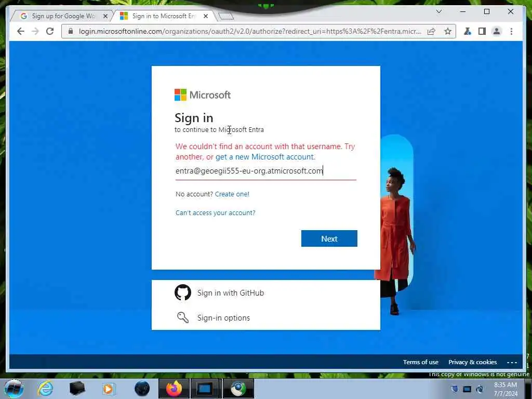Open the Windows Start button
This screenshot has width=532, height=399.
(x=14, y=389)
